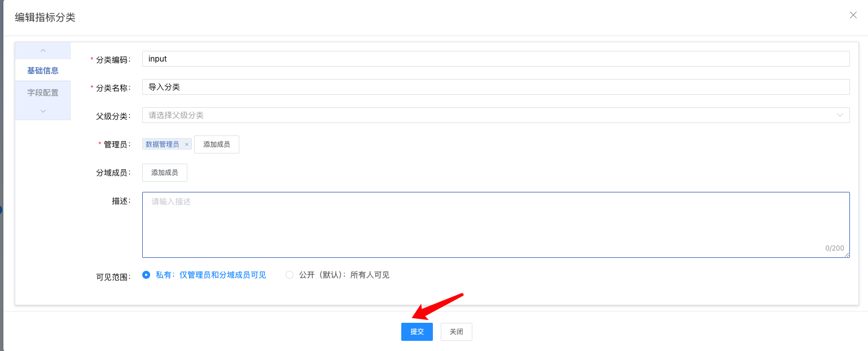Select 公开（默认）visibility radio option

[290, 275]
